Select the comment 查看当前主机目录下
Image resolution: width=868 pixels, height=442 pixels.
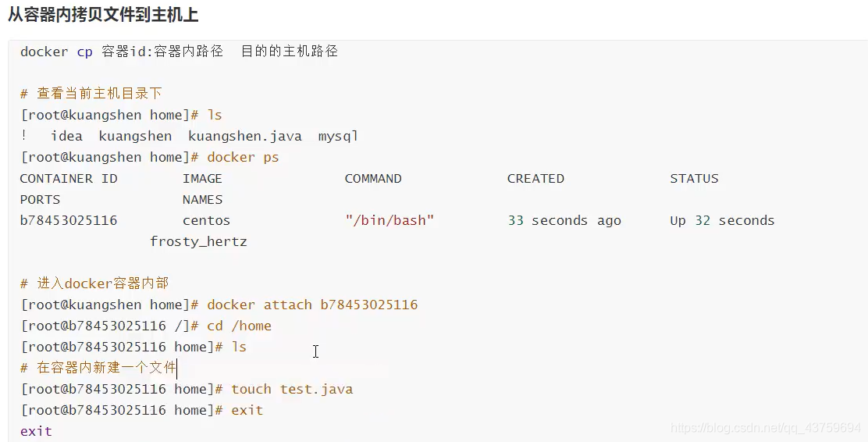91,94
